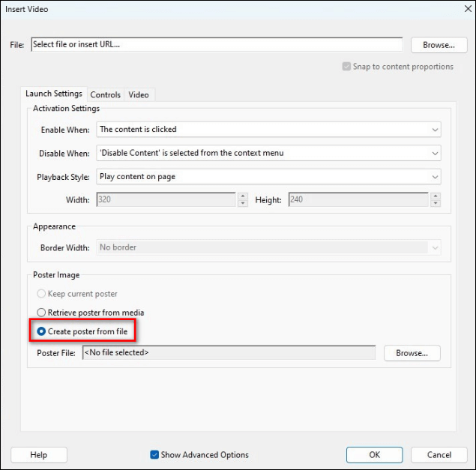Click Browse button for Poster File
The image size is (476, 470).
click(412, 353)
